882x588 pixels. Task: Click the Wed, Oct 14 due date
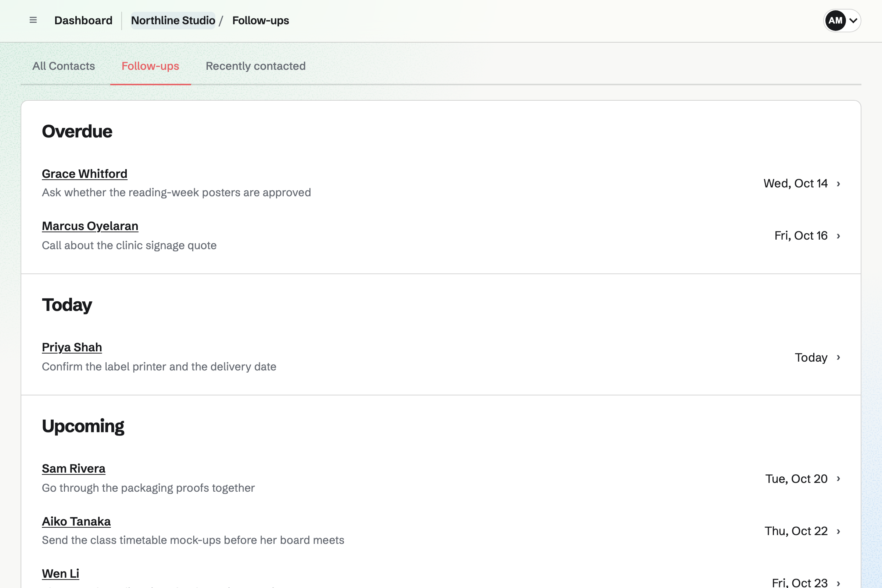click(795, 183)
